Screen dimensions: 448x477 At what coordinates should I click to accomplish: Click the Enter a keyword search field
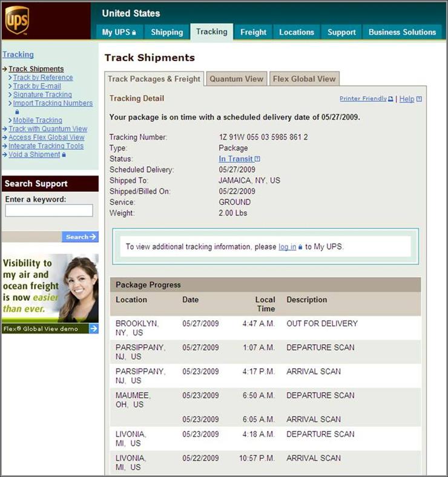click(49, 211)
